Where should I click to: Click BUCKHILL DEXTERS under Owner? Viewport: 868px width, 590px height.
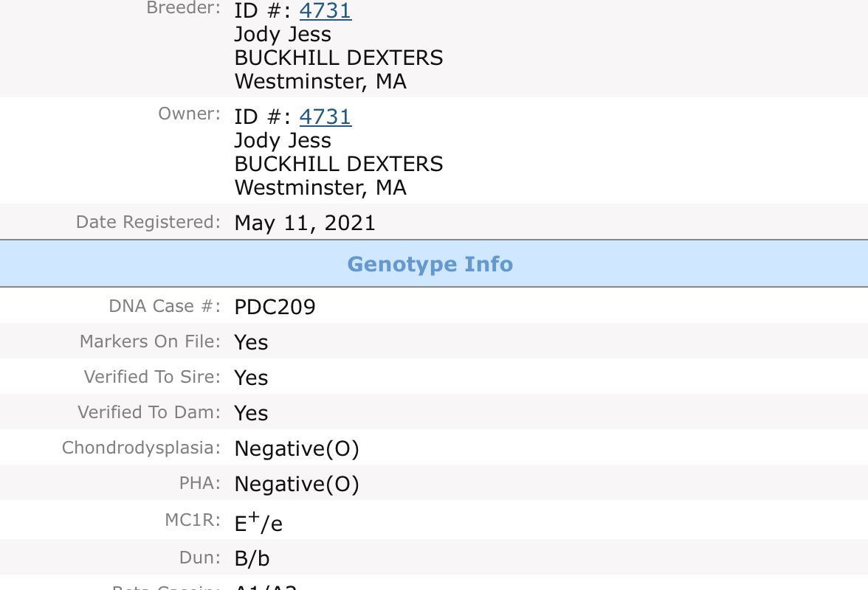click(x=338, y=164)
